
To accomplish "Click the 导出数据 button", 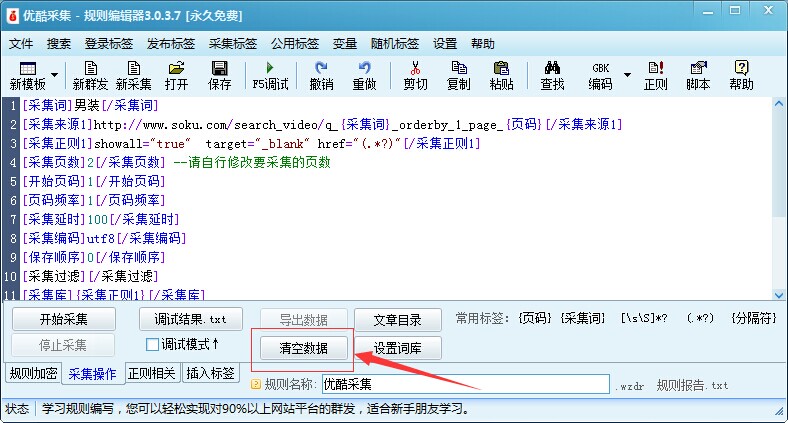I will pyautogui.click(x=304, y=320).
